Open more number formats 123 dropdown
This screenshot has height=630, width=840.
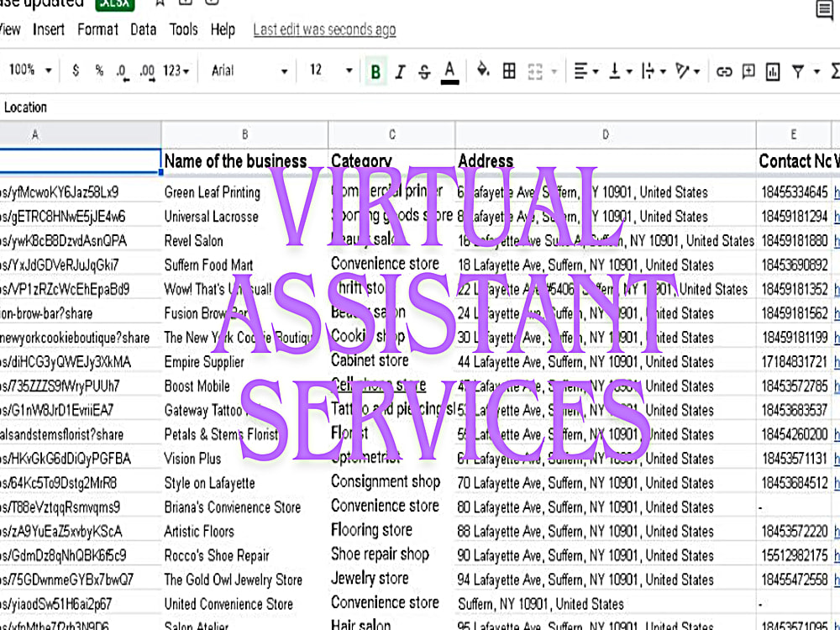tap(176, 71)
